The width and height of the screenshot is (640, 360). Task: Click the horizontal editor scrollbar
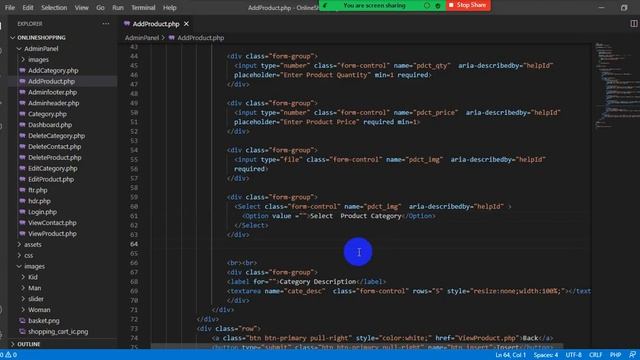click(x=357, y=347)
